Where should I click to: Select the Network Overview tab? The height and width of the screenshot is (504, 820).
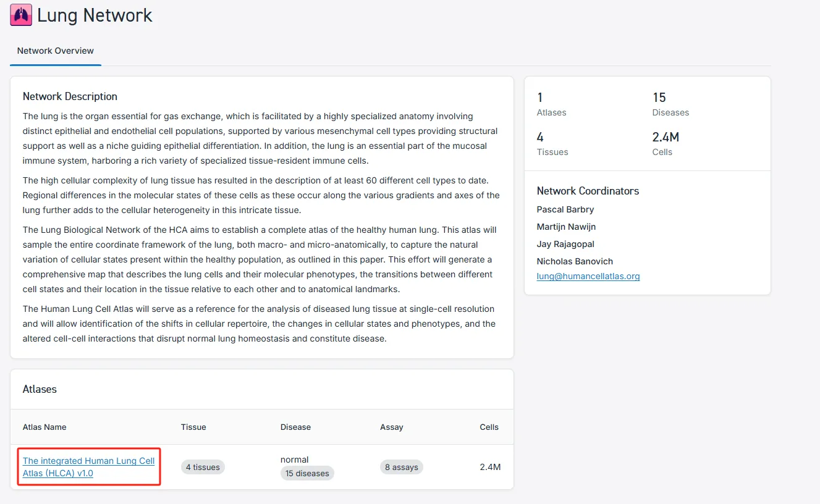tap(56, 51)
